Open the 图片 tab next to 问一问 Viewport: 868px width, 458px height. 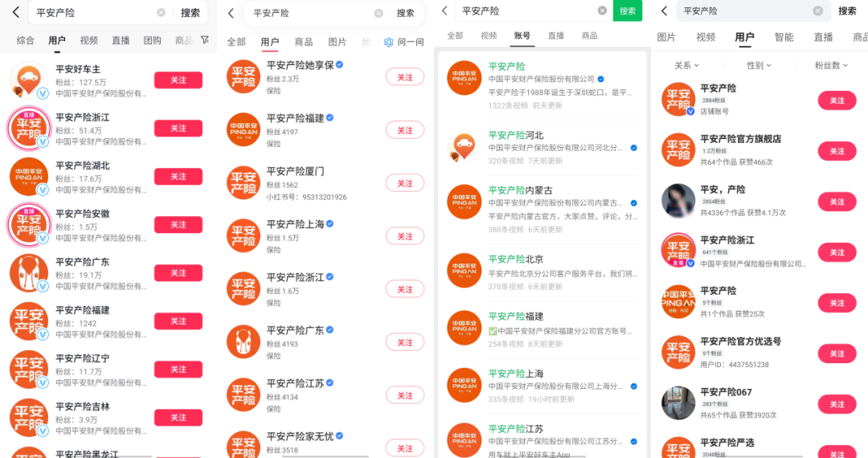tap(337, 42)
